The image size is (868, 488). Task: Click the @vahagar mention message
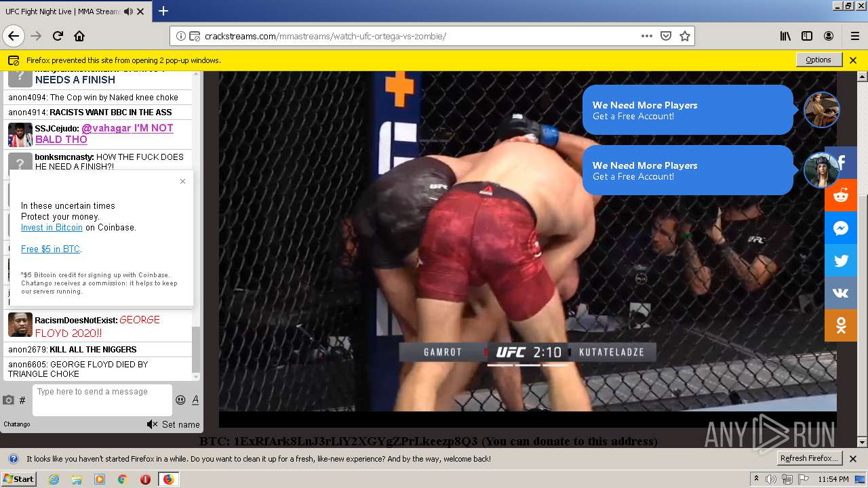[104, 134]
